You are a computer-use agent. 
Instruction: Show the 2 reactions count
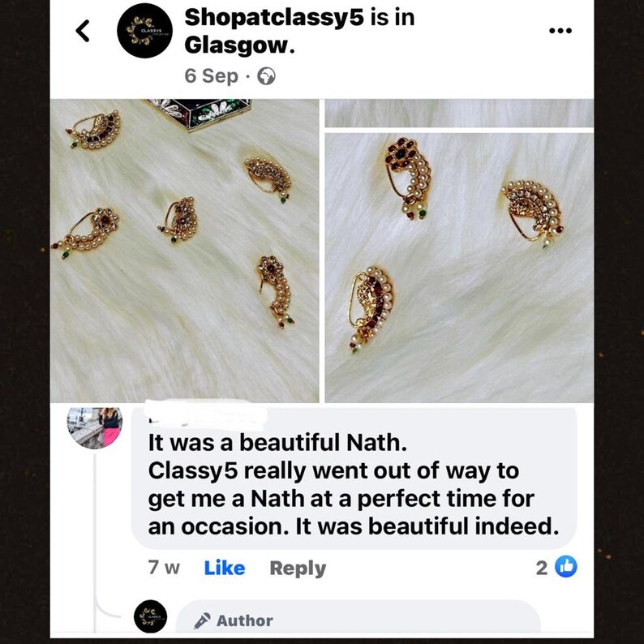[x=542, y=568]
